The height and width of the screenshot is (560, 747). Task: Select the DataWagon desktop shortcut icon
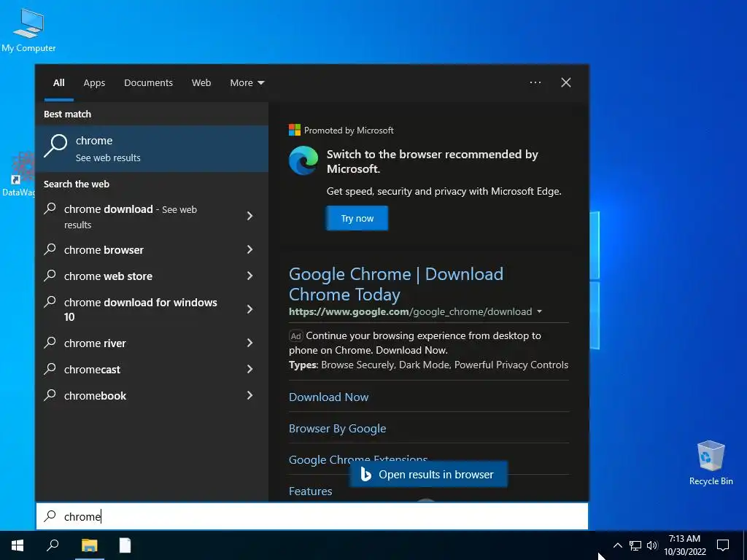point(18,174)
